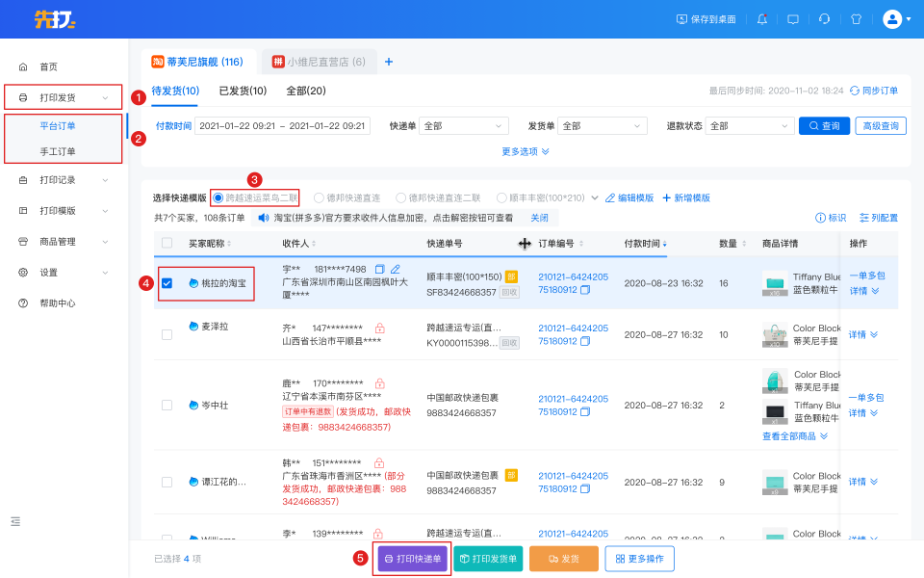Click the 付款时间 date range field
The width and height of the screenshot is (924, 578).
pos(282,126)
